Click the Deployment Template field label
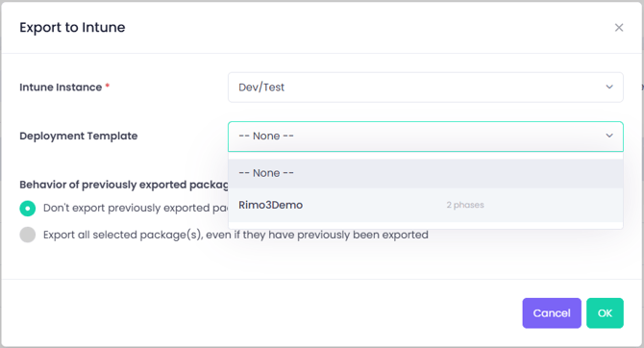Screen dimensions: 644x348 79,136
